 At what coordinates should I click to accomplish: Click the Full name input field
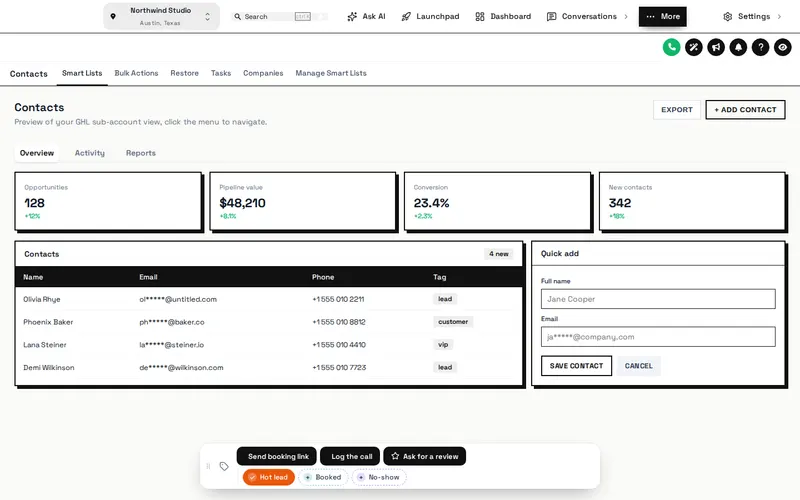point(658,299)
